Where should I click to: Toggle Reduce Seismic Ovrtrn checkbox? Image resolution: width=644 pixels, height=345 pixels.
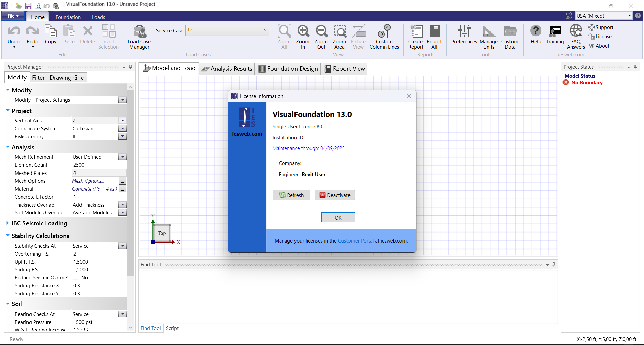point(76,278)
